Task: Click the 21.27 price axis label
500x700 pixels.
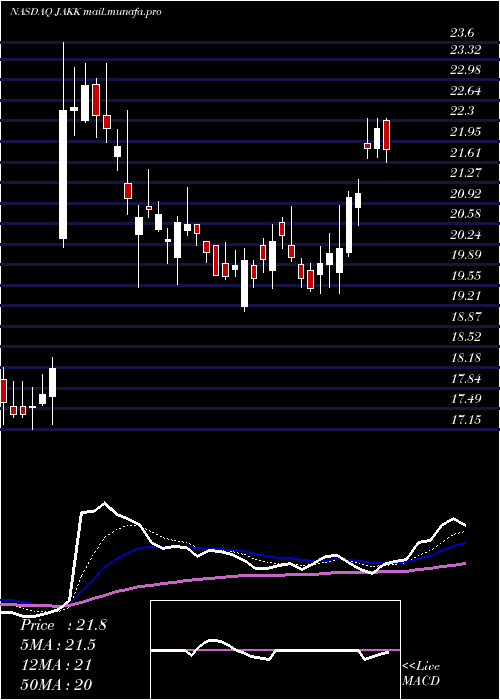Action: [x=465, y=173]
